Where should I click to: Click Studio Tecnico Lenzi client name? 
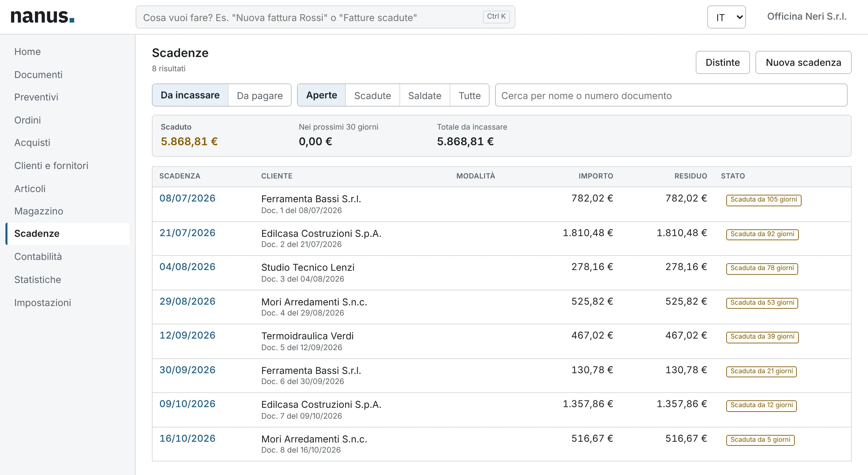click(x=308, y=267)
